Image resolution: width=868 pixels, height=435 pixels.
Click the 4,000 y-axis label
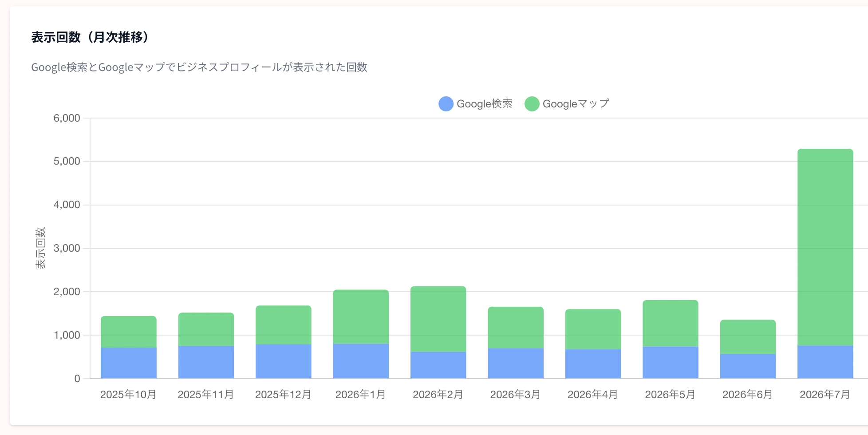coord(67,205)
